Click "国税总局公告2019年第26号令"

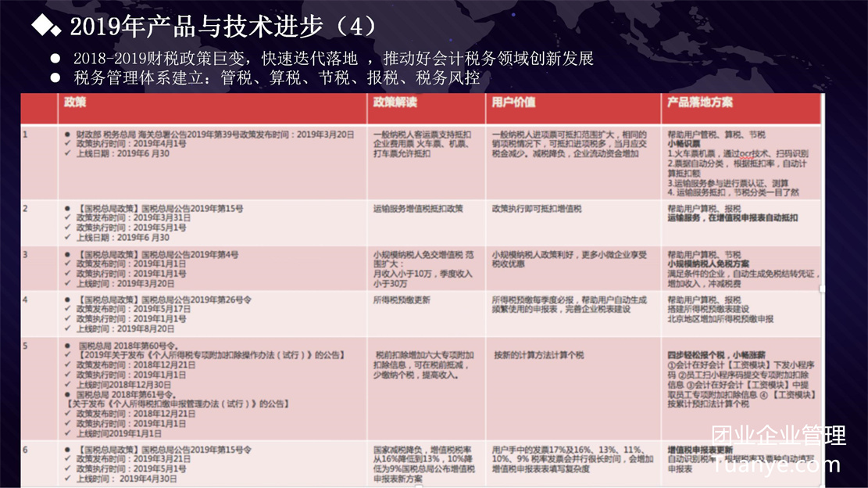click(196, 300)
